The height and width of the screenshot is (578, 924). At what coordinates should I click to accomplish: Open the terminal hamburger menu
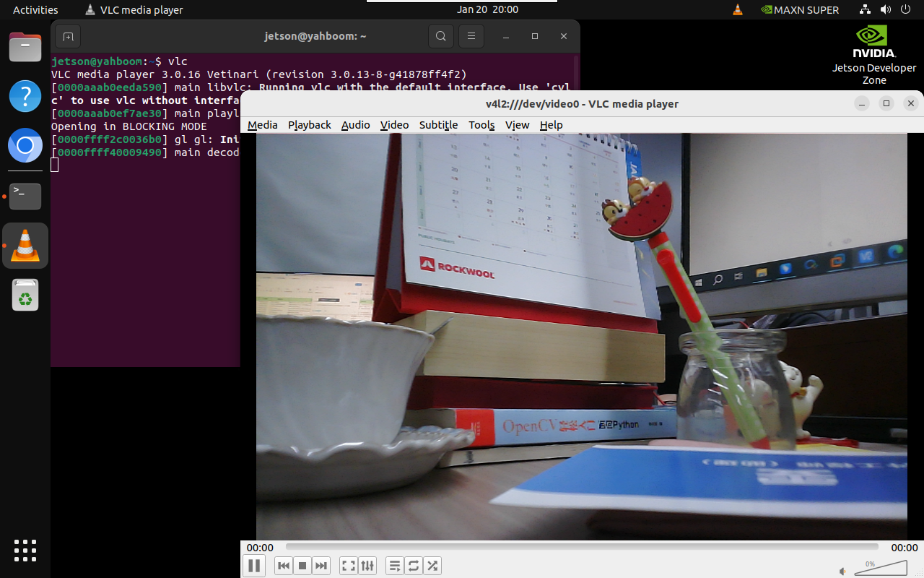tap(471, 36)
